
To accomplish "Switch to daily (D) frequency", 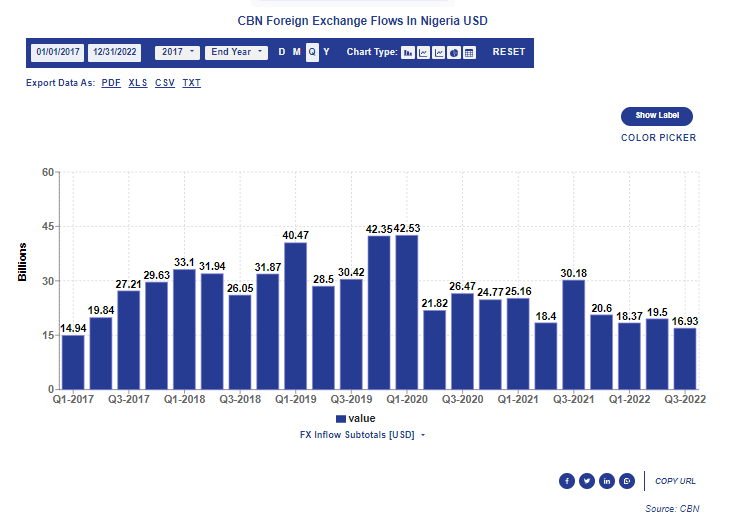I will point(282,52).
